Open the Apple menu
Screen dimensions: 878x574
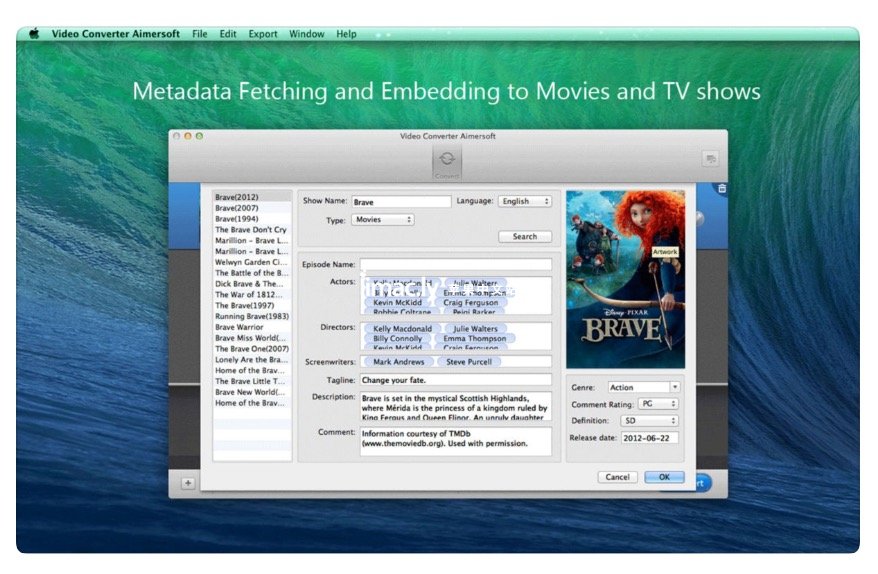coord(34,34)
